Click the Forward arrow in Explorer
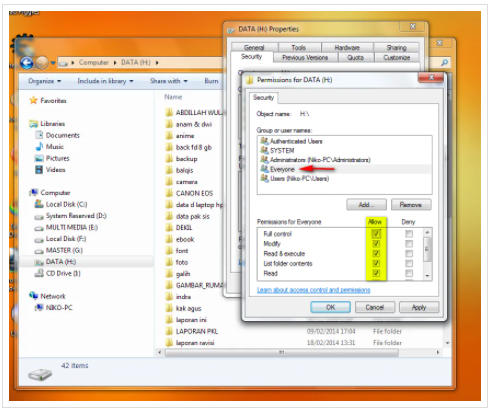This screenshot has height=412, width=492. [42, 63]
